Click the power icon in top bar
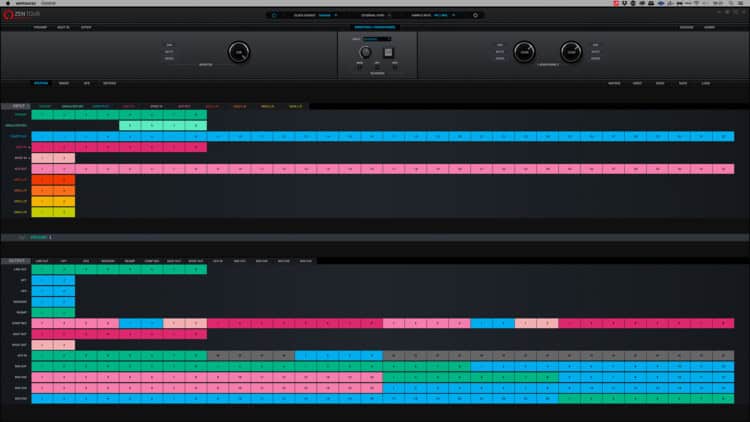This screenshot has height=422, width=750. (x=274, y=15)
